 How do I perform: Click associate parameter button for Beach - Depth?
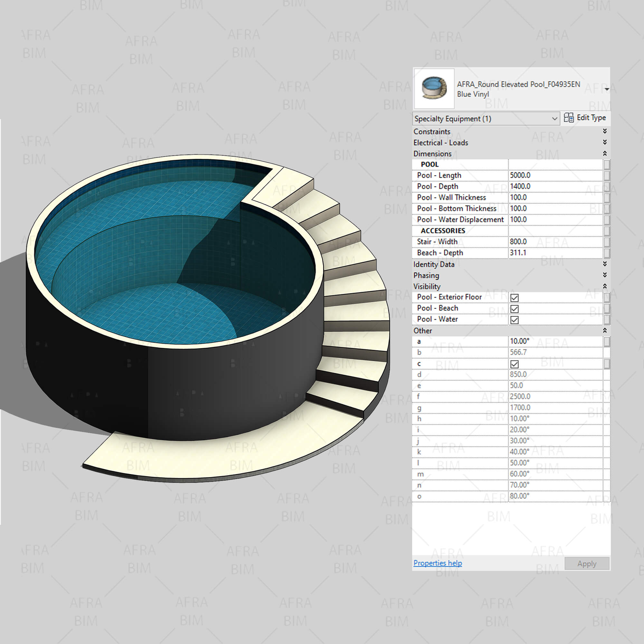pyautogui.click(x=607, y=253)
